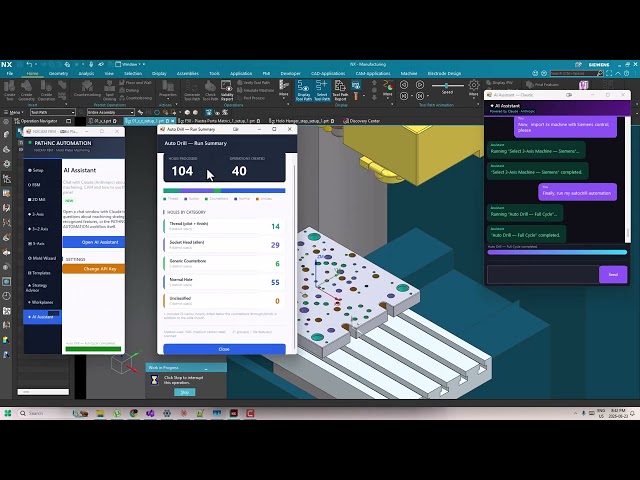Adjust the animation Speed slider
The height and width of the screenshot is (480, 640).
447,86
